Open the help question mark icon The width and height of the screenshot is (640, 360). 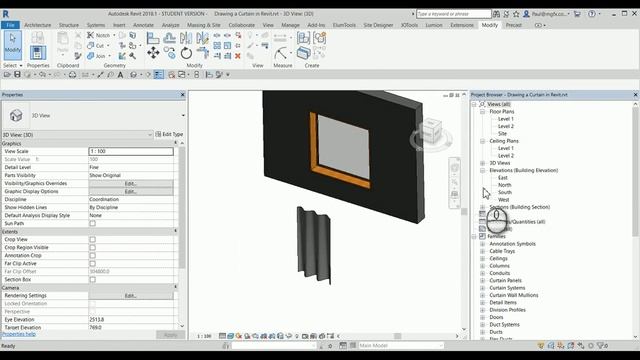click(x=591, y=14)
